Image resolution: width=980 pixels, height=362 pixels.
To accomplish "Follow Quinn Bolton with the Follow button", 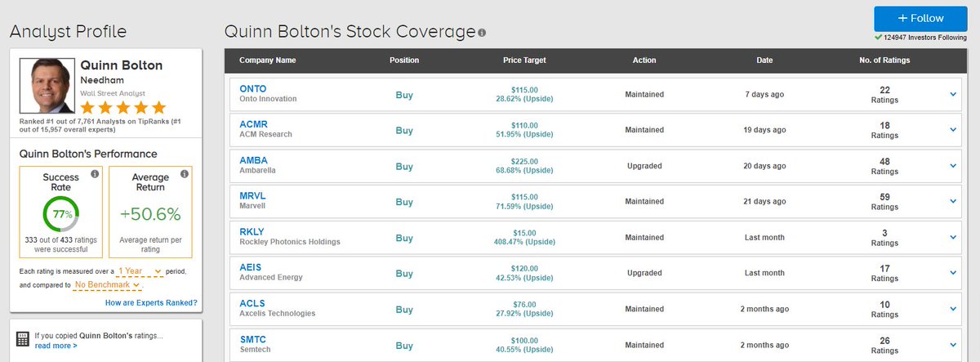I will pos(920,18).
